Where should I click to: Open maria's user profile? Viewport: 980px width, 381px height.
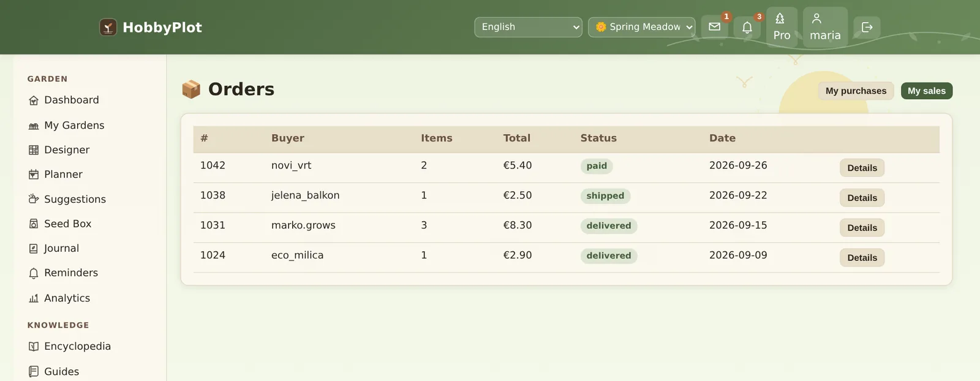point(825,27)
